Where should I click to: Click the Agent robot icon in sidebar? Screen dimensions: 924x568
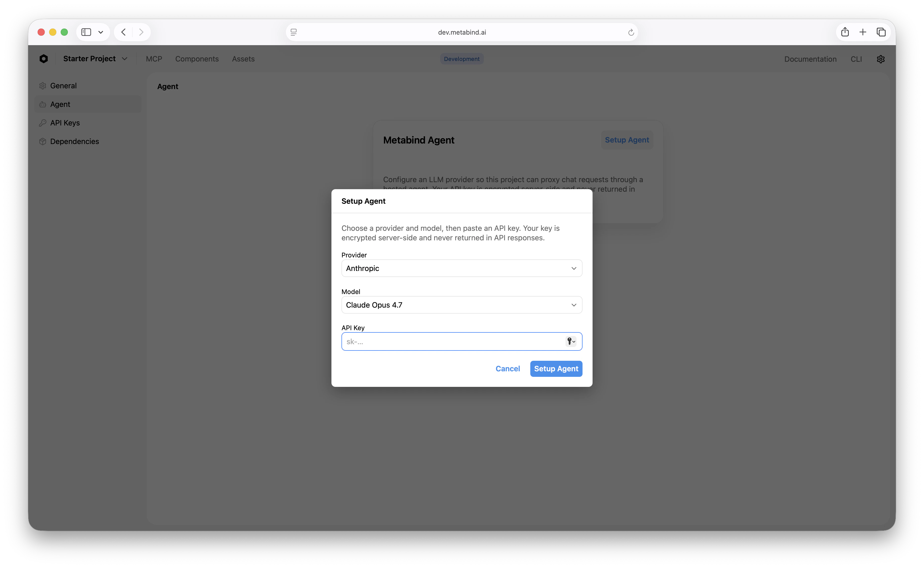pos(42,104)
